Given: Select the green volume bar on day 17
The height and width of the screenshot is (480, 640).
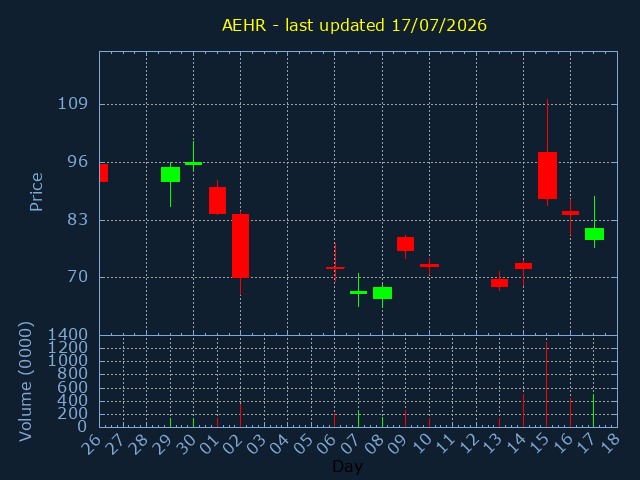Looking at the screenshot, I should click(x=593, y=411).
